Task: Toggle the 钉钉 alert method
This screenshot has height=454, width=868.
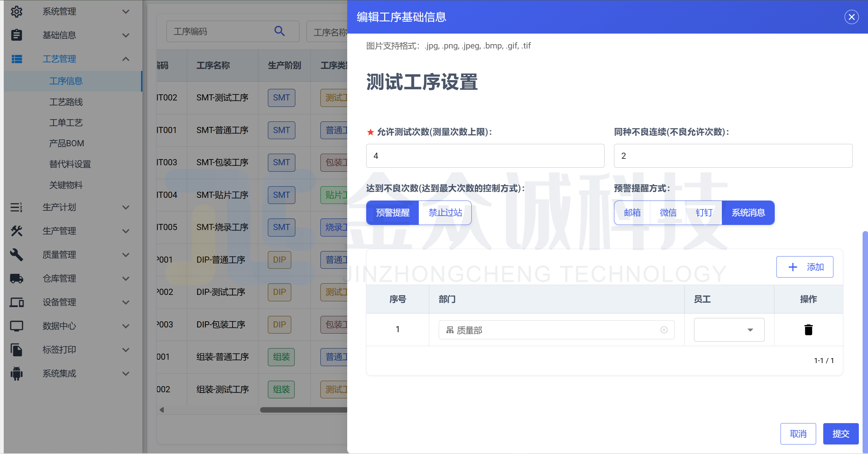Action: pos(704,213)
